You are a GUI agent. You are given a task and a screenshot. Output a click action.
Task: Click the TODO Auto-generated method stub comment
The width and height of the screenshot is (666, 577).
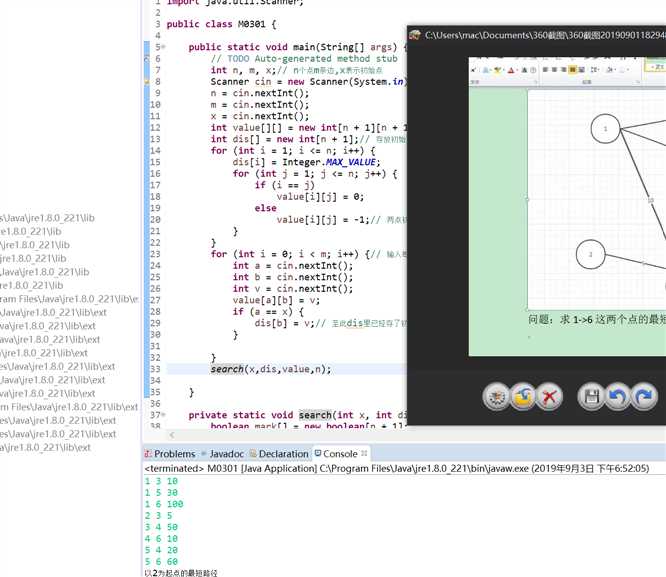pyautogui.click(x=304, y=59)
